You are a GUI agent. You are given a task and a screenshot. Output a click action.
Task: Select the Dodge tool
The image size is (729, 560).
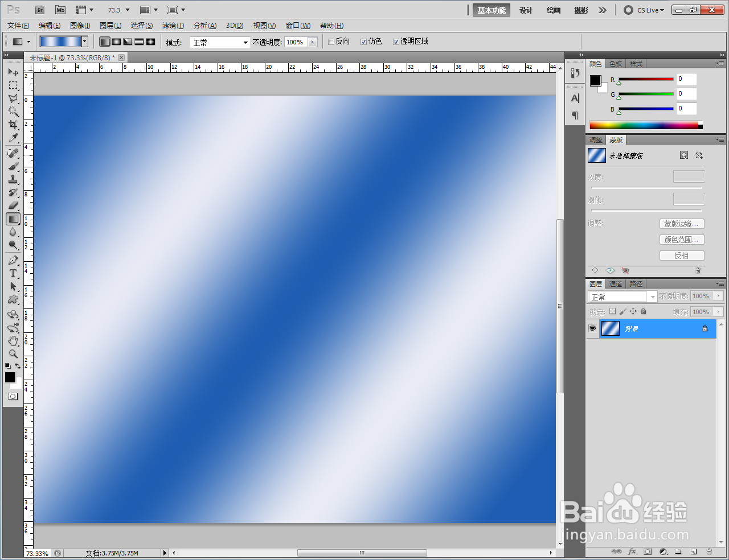[13, 245]
